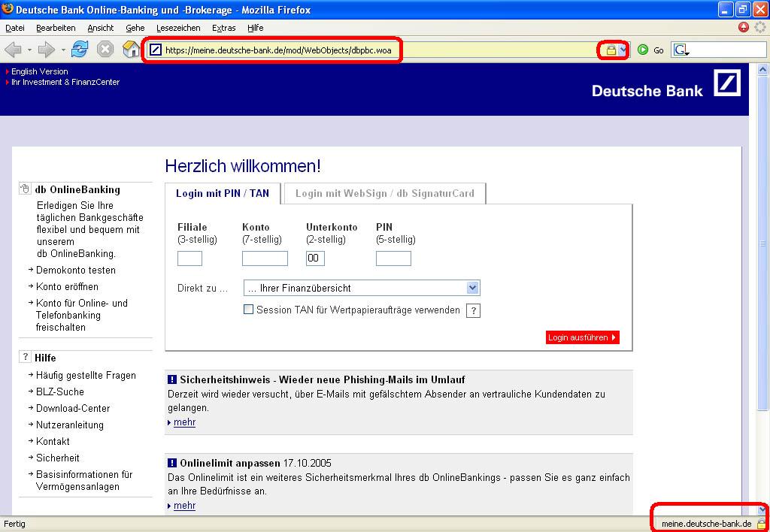This screenshot has width=770, height=532.
Task: Go forward with the Forward arrow
Action: [x=47, y=50]
